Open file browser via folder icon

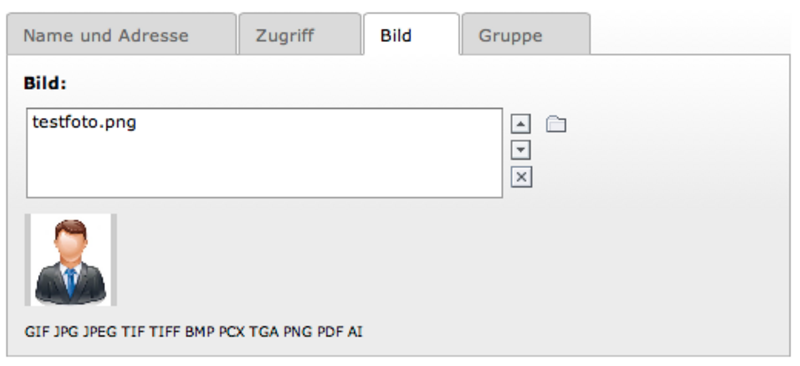(556, 124)
